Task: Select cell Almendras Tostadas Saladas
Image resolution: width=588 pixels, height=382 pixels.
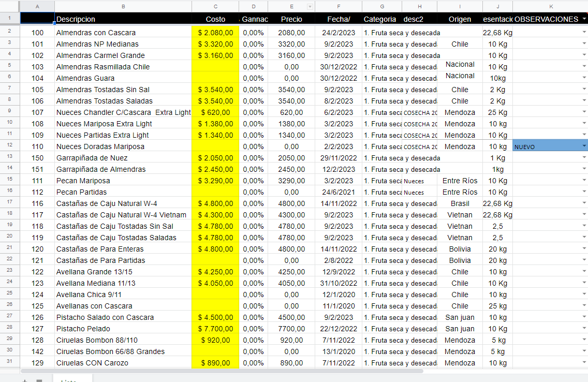Action: (123, 101)
